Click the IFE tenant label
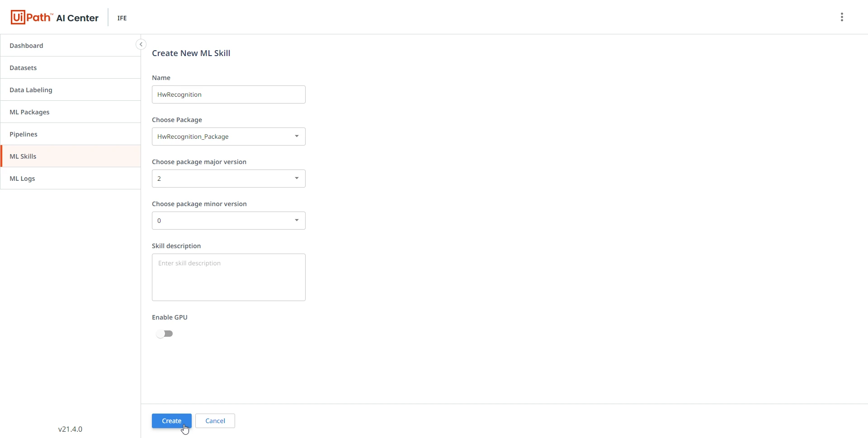This screenshot has width=868, height=438. pyautogui.click(x=122, y=18)
